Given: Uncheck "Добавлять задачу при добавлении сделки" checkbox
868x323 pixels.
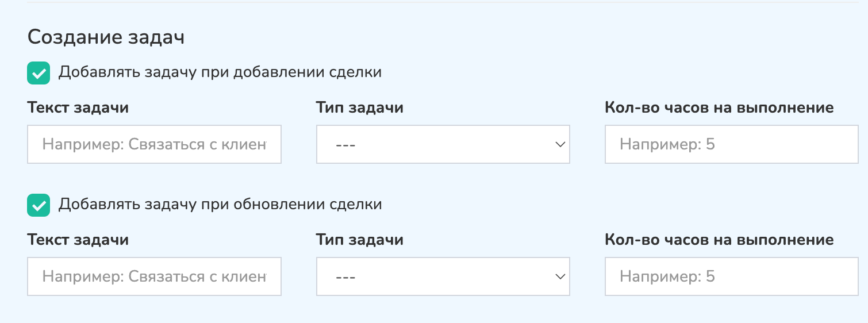Looking at the screenshot, I should coord(39,73).
